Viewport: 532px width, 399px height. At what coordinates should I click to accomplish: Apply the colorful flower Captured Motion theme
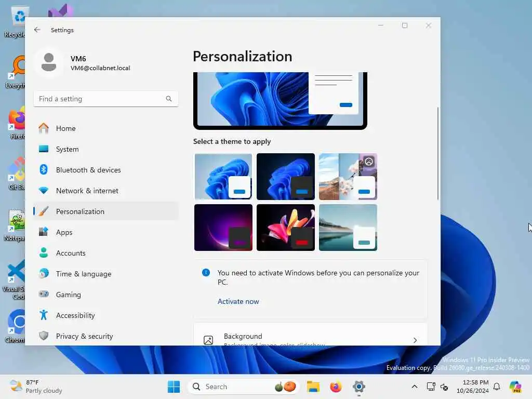click(286, 228)
